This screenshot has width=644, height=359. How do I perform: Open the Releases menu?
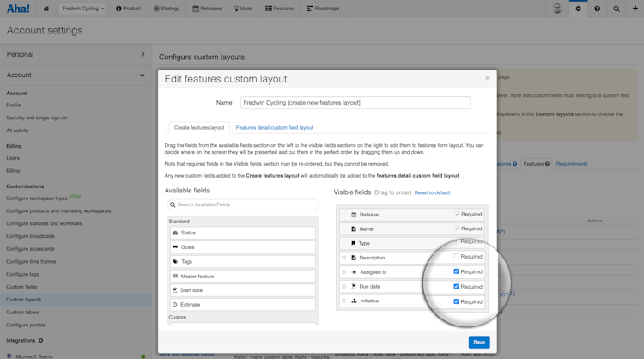(x=207, y=9)
